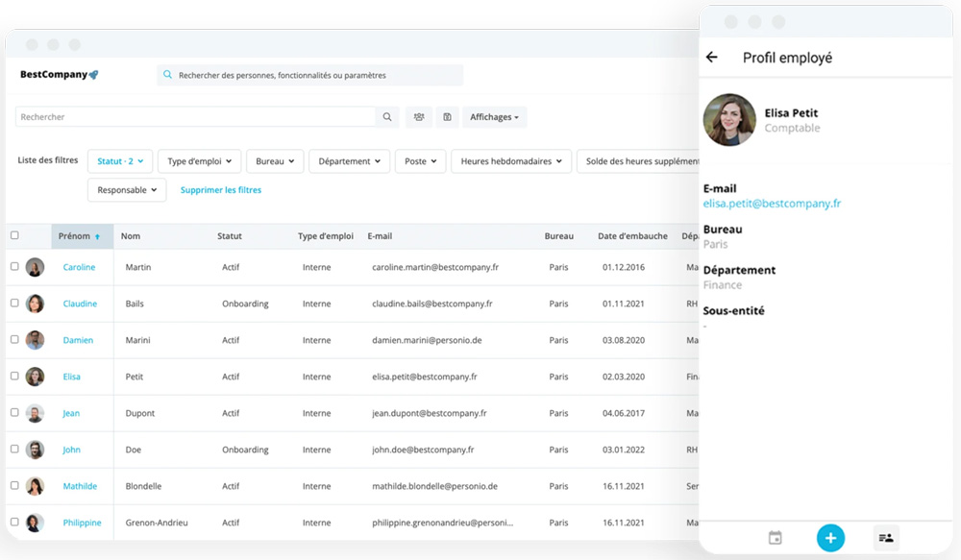Image resolution: width=961 pixels, height=560 pixels.
Task: Open the calendar icon in bottom bar
Action: (776, 538)
